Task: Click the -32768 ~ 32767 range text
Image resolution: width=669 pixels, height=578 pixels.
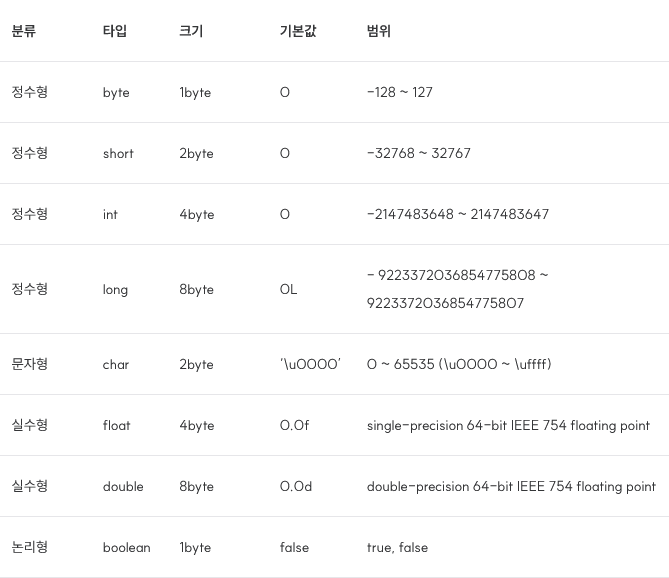Action: tap(419, 153)
